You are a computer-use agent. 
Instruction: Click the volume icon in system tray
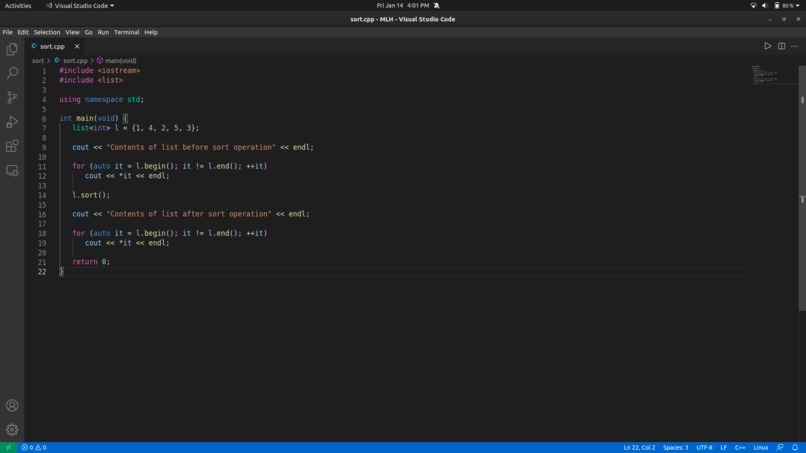(x=765, y=6)
